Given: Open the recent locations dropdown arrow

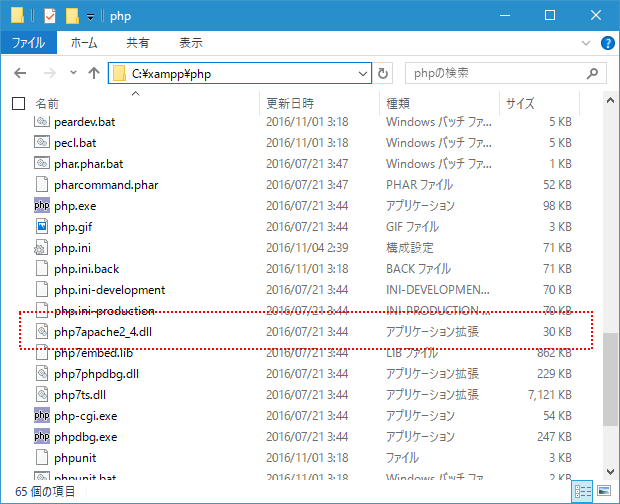Looking at the screenshot, I should pos(73,72).
